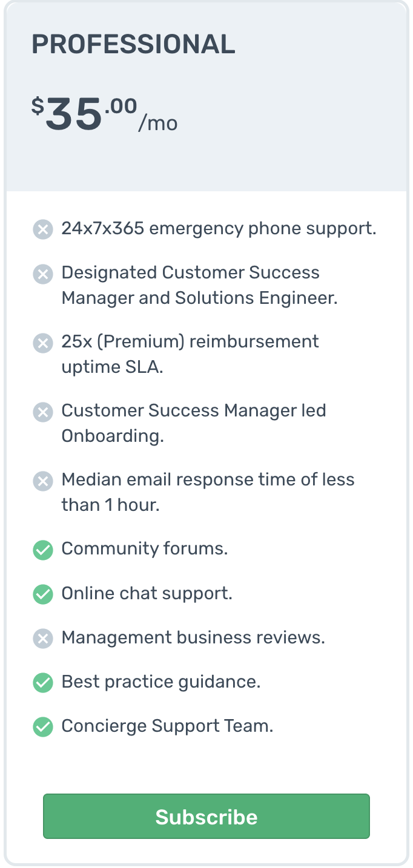Click the X icon next to Designated Customer Success Manager

click(x=42, y=274)
